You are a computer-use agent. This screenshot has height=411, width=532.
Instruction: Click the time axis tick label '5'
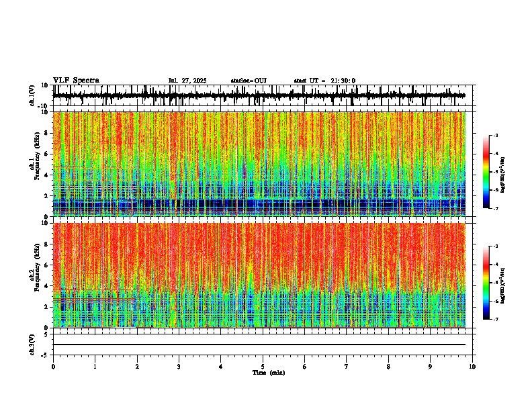(x=263, y=367)
